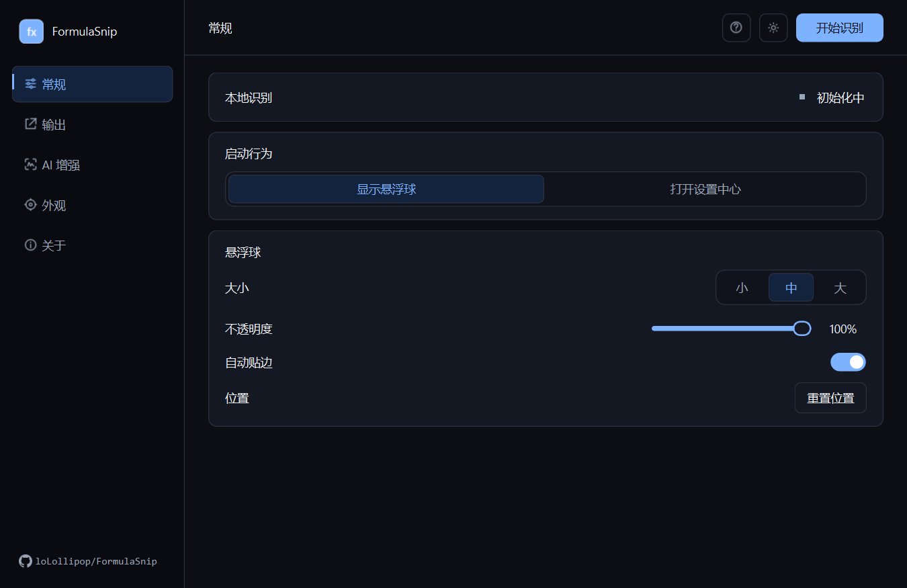Viewport: 907px width, 588px height.
Task: Open the 关于 sidebar tab
Action: [93, 245]
